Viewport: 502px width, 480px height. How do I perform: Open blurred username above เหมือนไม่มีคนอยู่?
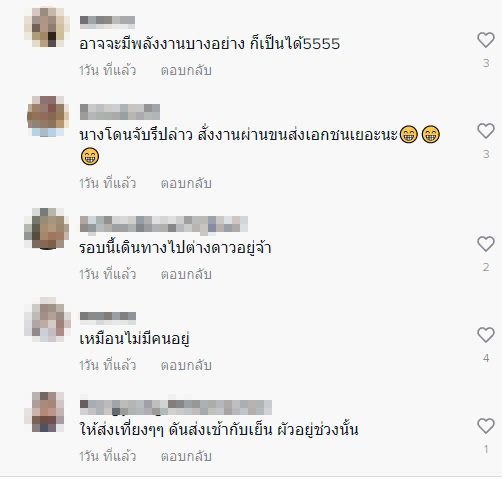(108, 318)
